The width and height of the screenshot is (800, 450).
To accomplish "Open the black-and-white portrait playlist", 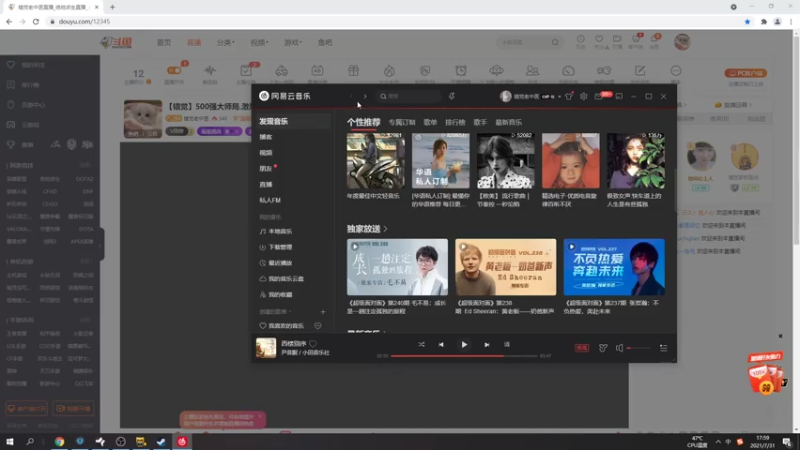I will (x=506, y=161).
